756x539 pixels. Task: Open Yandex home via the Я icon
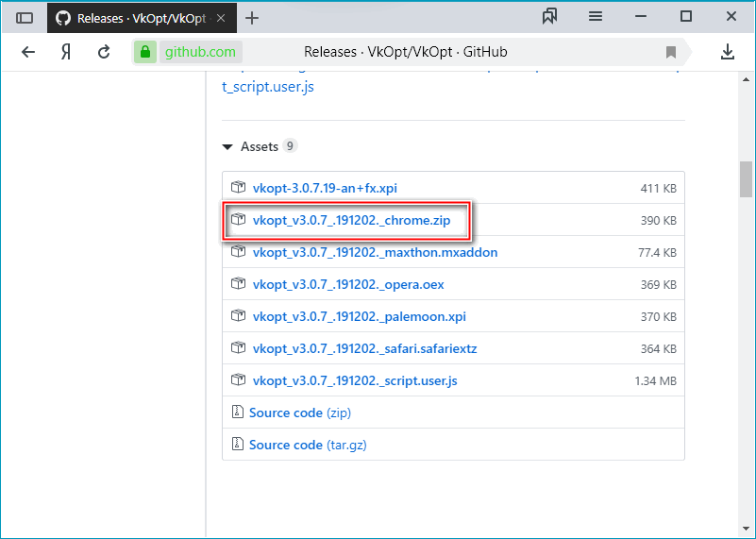66,52
